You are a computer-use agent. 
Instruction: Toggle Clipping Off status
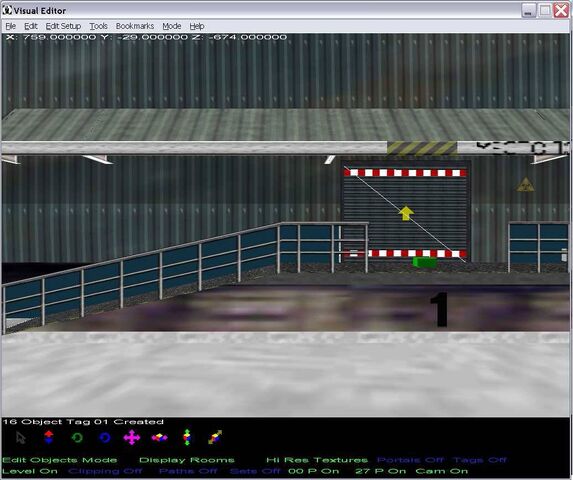105,471
